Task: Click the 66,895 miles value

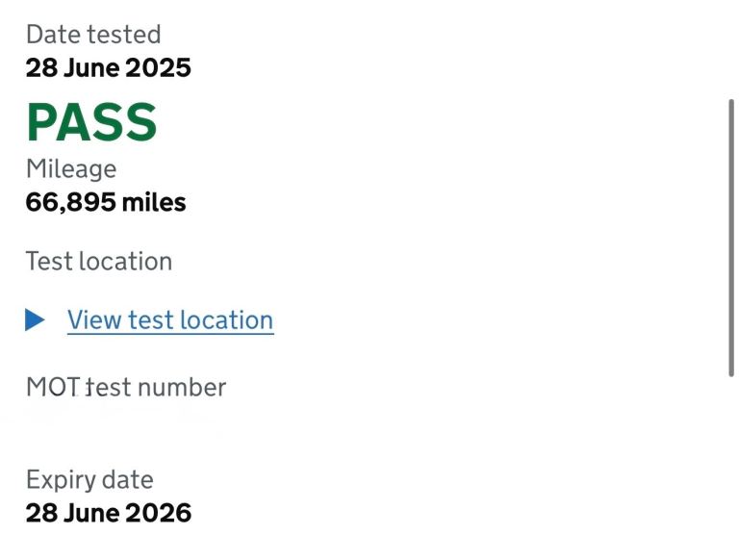Action: 106,203
